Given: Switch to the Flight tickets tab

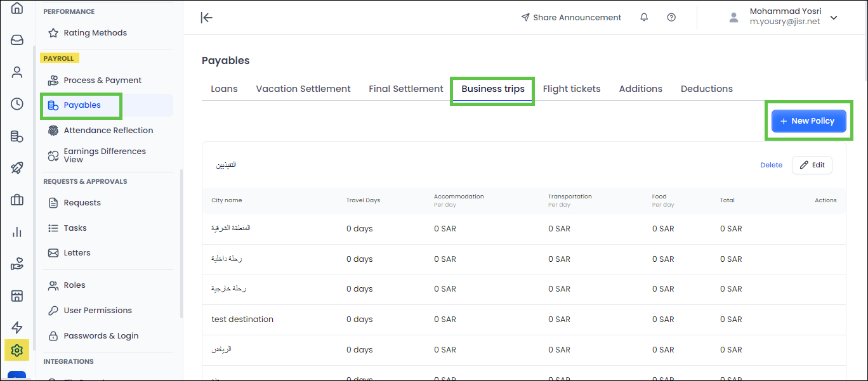Looking at the screenshot, I should tap(571, 89).
